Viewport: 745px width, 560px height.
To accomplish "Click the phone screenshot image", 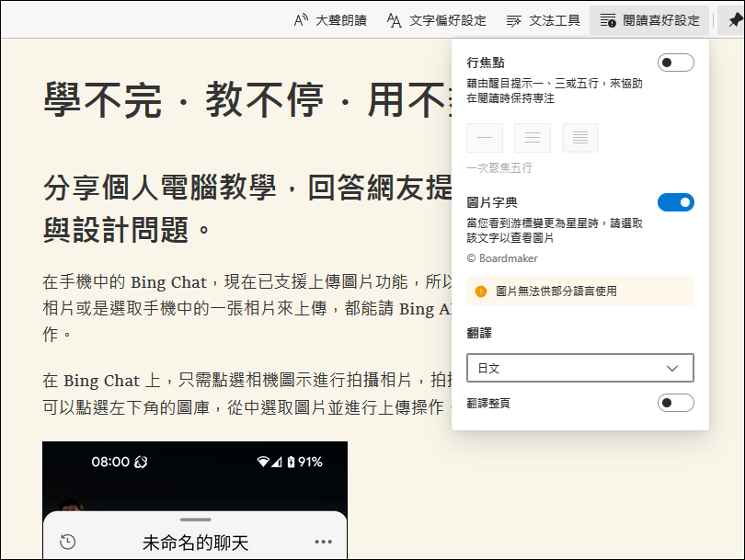I will pyautogui.click(x=195, y=500).
